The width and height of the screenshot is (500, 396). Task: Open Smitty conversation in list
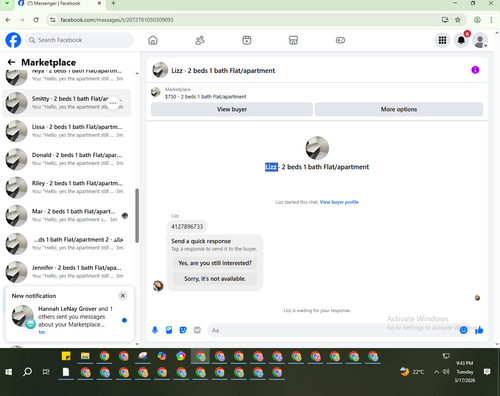67,103
